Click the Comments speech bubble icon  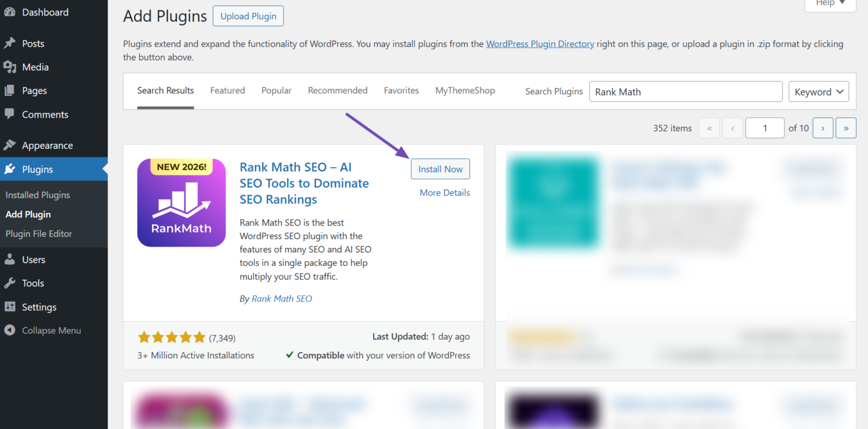click(9, 114)
